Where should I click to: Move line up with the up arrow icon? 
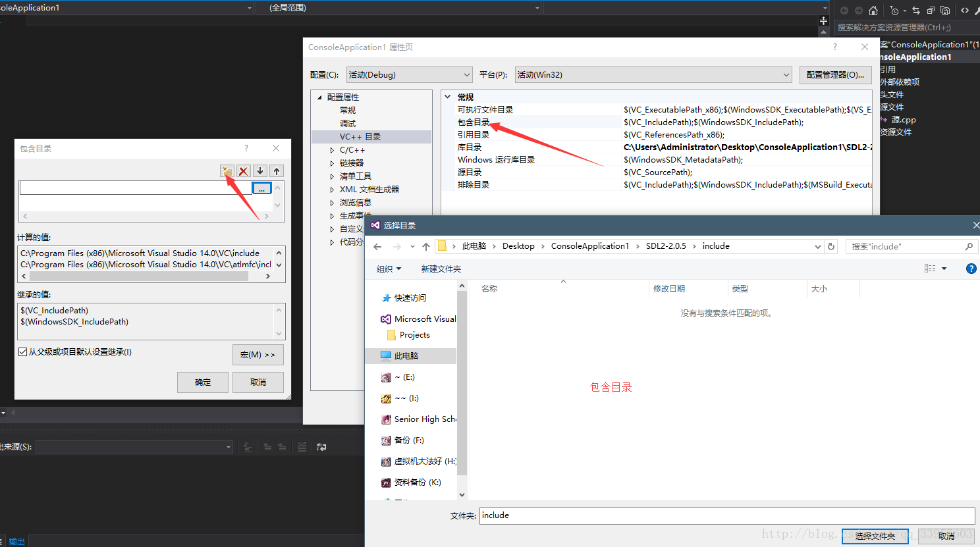pyautogui.click(x=277, y=171)
